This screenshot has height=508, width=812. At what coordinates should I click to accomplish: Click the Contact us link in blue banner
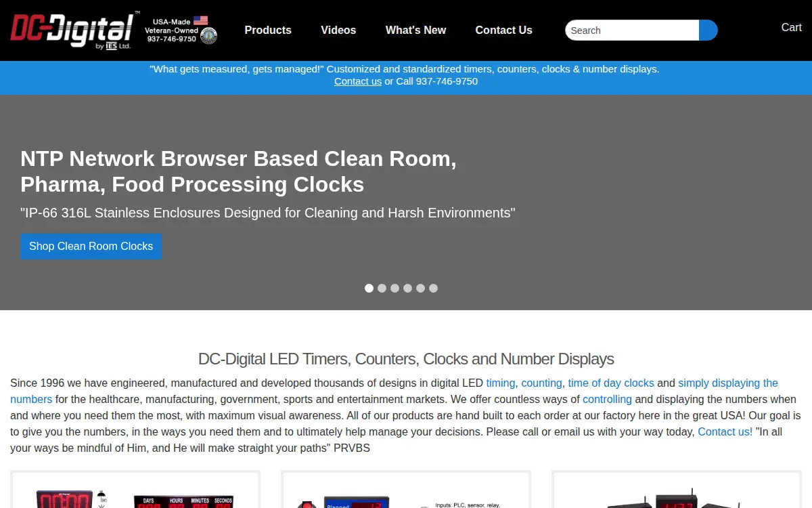click(358, 81)
